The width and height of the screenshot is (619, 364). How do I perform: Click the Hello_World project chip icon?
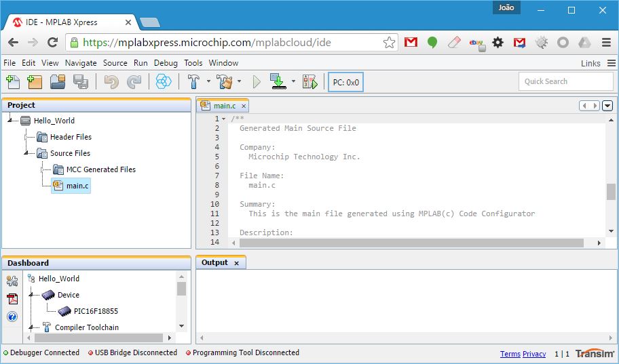[x=25, y=121]
